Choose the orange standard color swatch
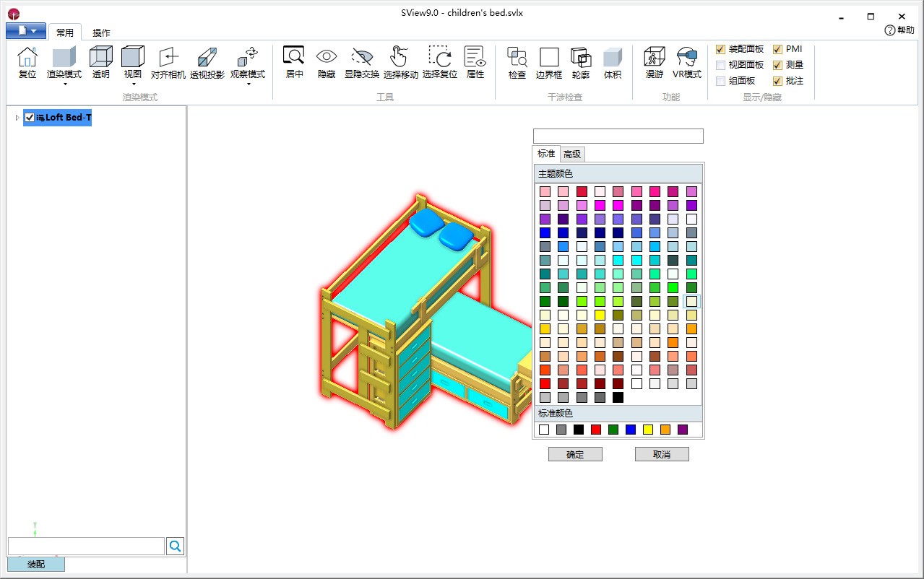 (x=665, y=430)
